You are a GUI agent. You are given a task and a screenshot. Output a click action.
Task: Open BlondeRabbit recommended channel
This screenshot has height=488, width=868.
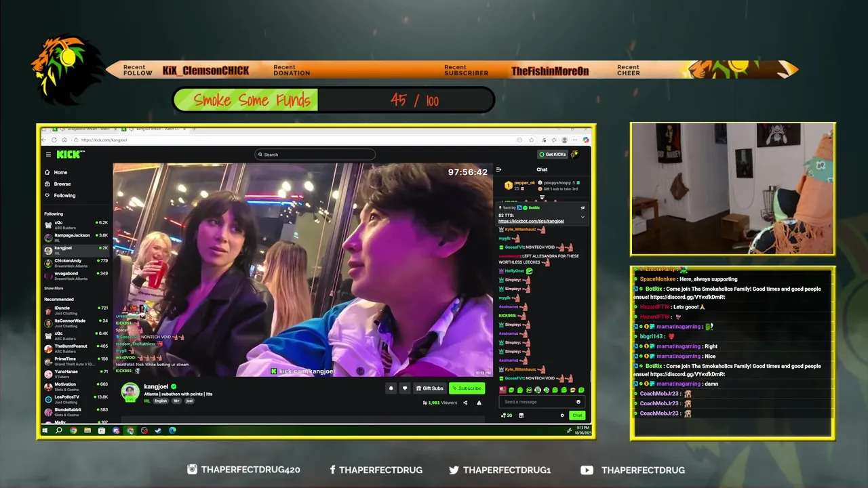coord(77,411)
